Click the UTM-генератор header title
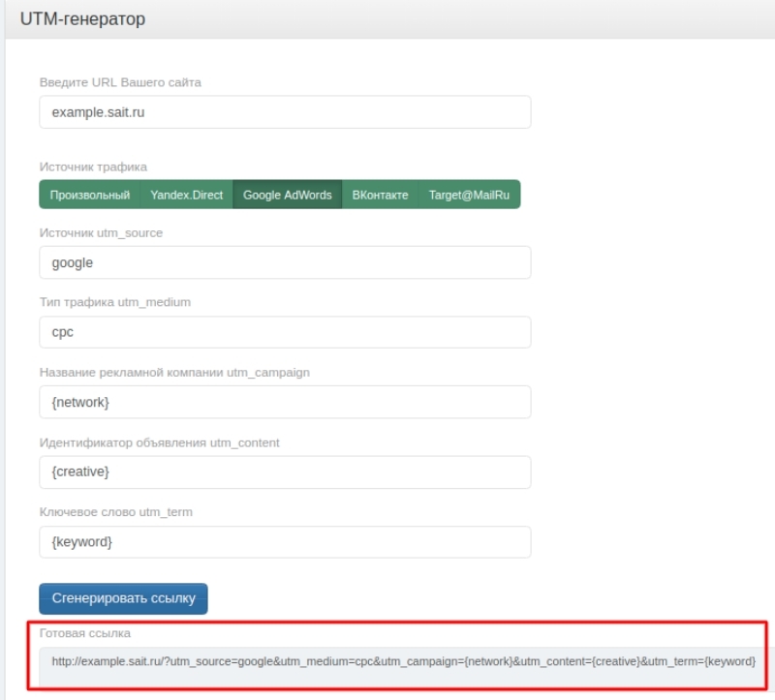The image size is (775, 700). pos(82,18)
